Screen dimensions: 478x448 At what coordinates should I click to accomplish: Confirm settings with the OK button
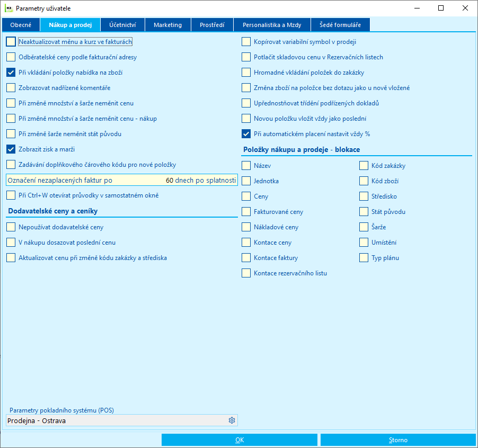point(240,440)
